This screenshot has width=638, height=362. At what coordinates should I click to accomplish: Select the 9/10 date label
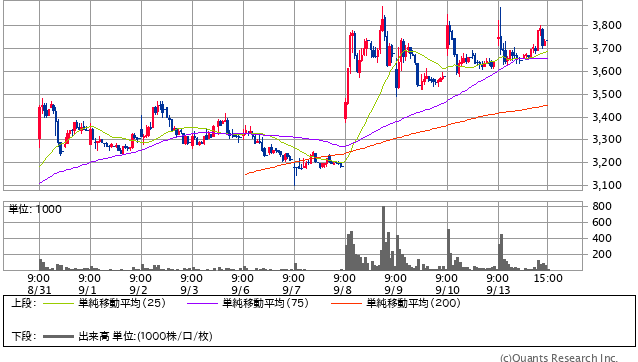(x=447, y=290)
